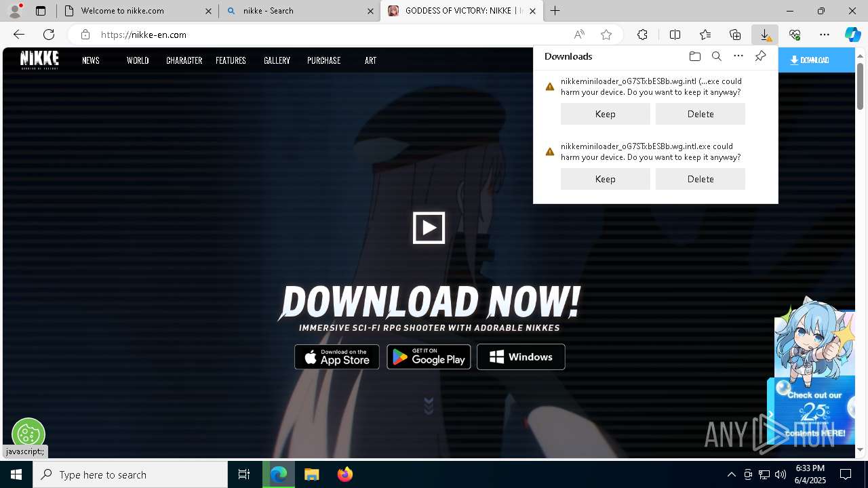The image size is (868, 488).
Task: Open the CHARACTER menu item
Action: (x=184, y=60)
